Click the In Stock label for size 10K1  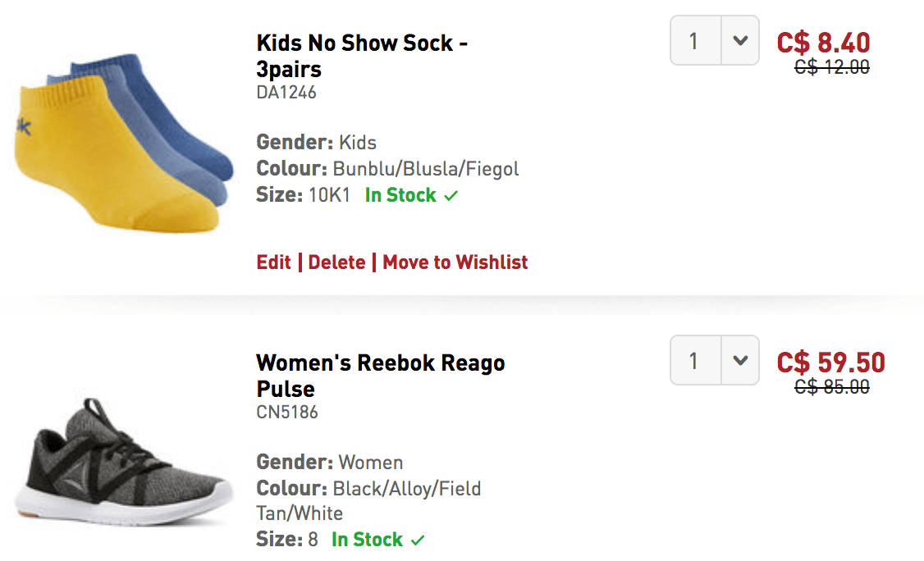[x=400, y=195]
